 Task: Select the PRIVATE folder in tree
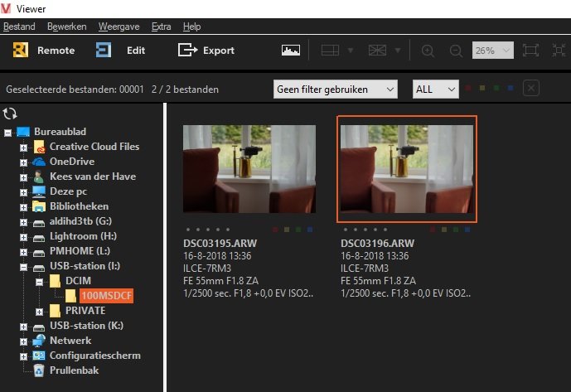click(85, 311)
